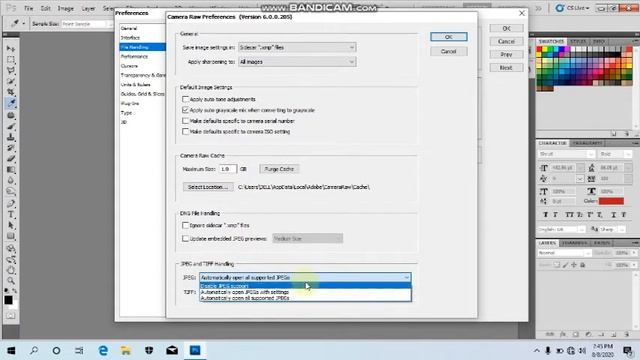Image resolution: width=640 pixels, height=360 pixels.
Task: Click OK in the Camera Raw Preferences dialog
Action: point(449,37)
